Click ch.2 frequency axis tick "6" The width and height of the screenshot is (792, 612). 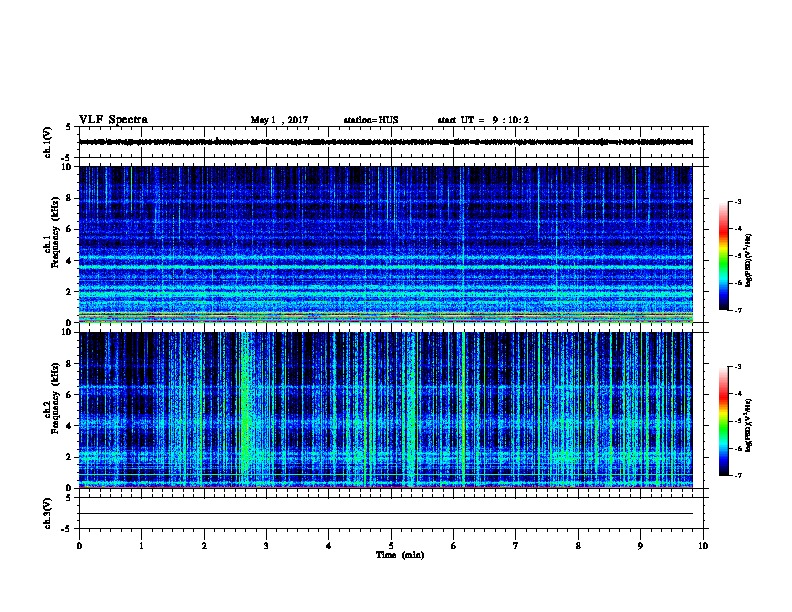[x=69, y=395]
